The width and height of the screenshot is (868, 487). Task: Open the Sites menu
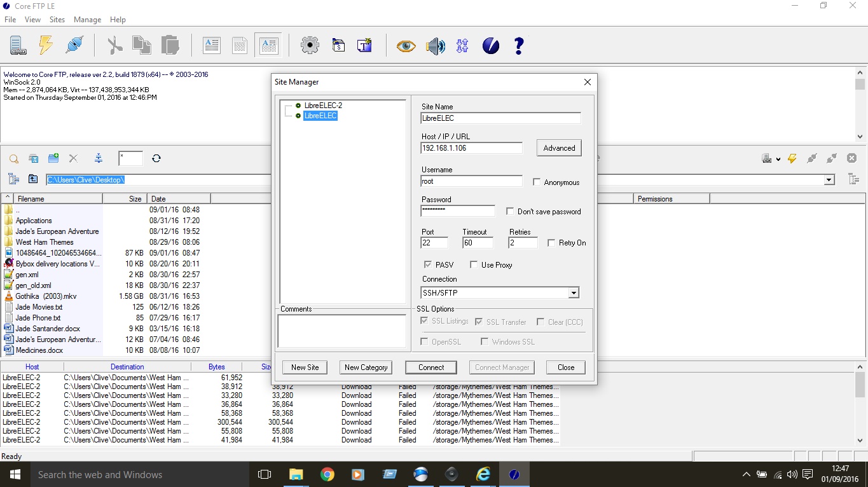[x=57, y=20]
